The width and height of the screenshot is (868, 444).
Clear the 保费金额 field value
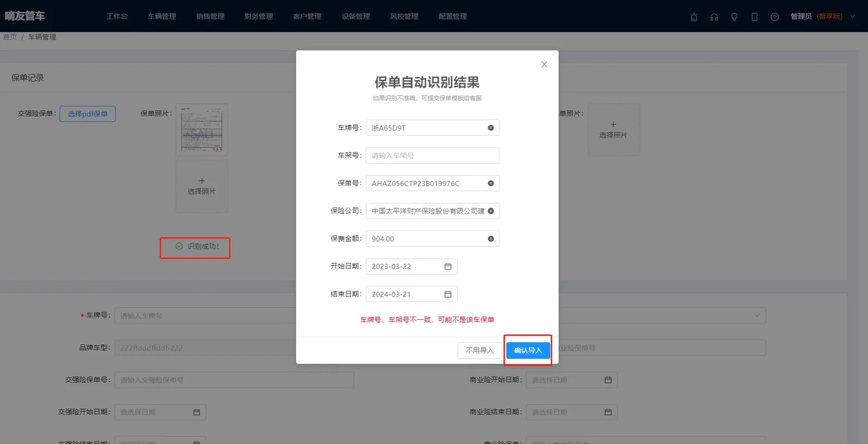[491, 239]
